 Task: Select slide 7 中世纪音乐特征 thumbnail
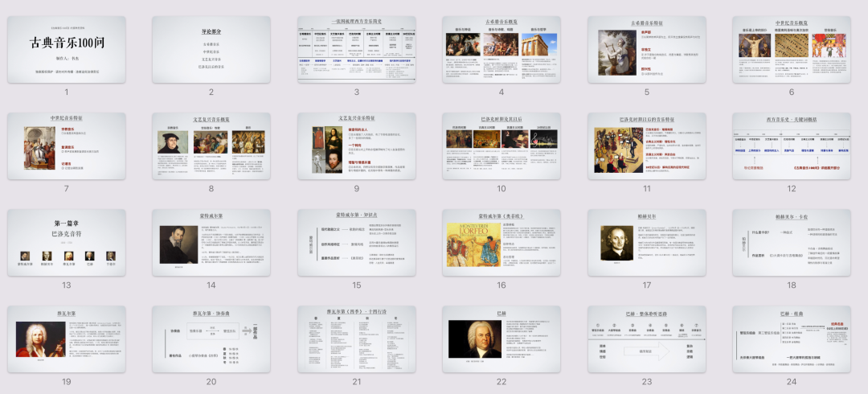point(67,146)
